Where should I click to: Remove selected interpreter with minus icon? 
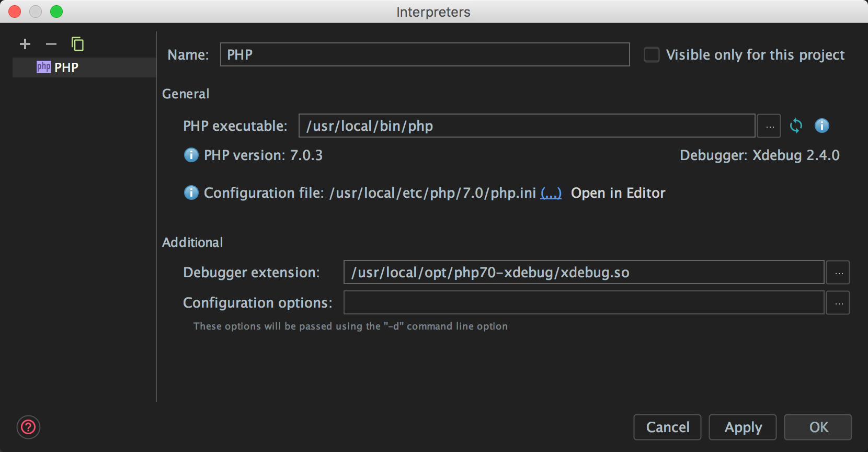coord(51,44)
